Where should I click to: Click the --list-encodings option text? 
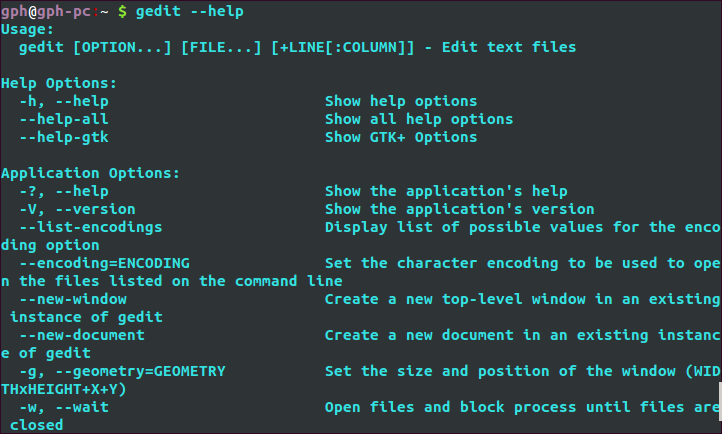click(91, 227)
